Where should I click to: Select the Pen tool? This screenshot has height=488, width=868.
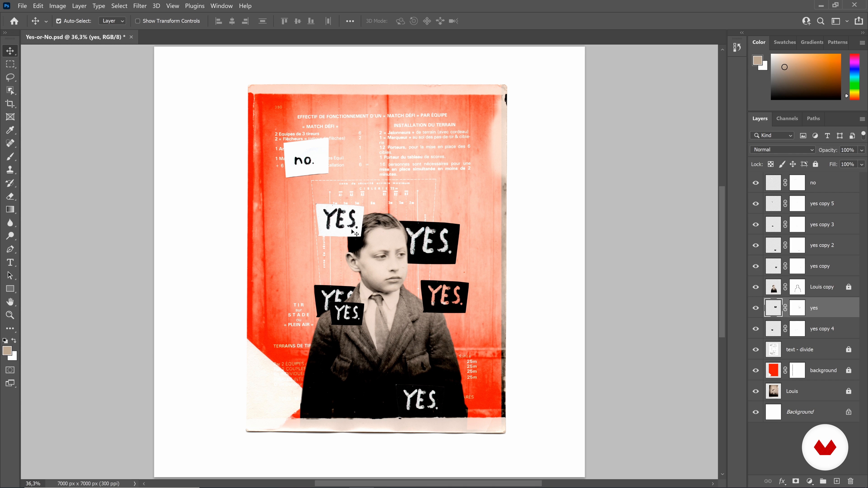(10, 249)
